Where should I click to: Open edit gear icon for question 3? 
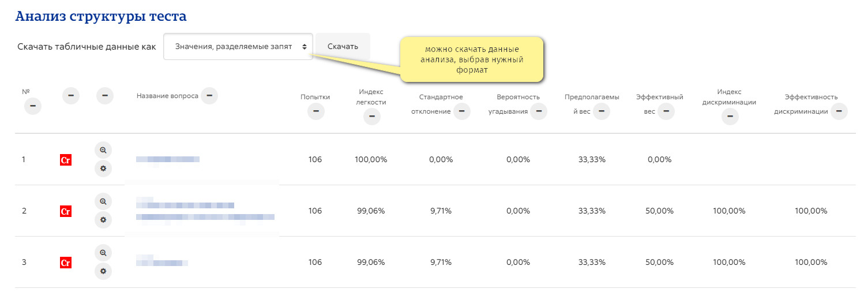[103, 271]
